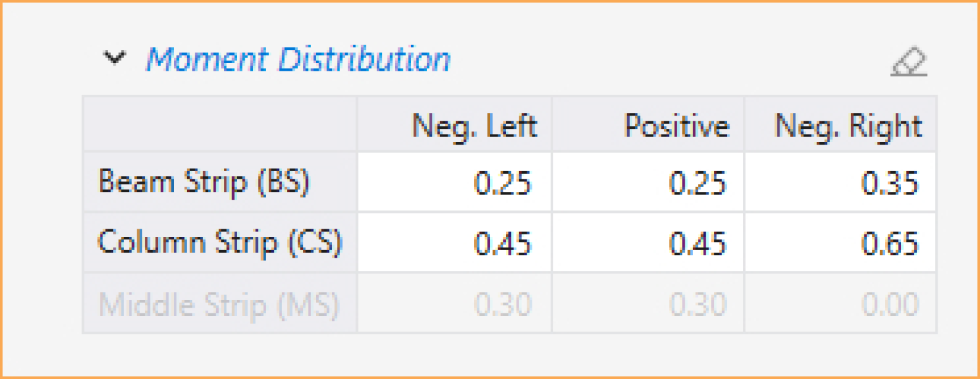Edit Column Strip Neg. Left value 0.45

coord(455,243)
